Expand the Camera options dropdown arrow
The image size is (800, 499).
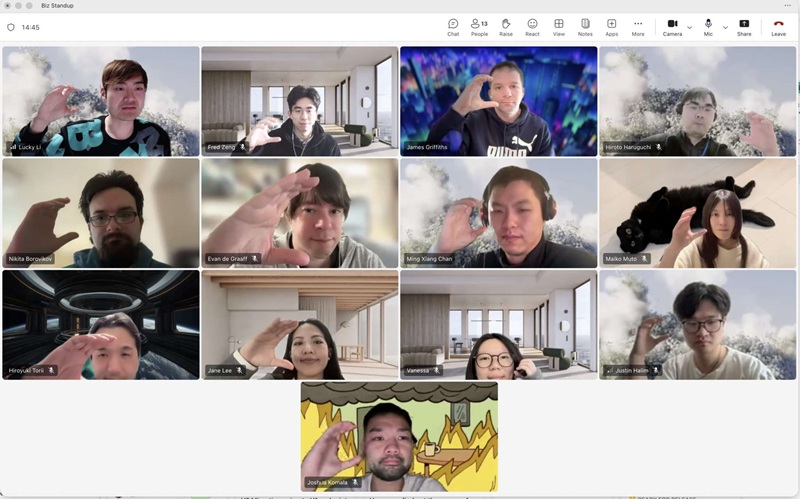click(689, 27)
